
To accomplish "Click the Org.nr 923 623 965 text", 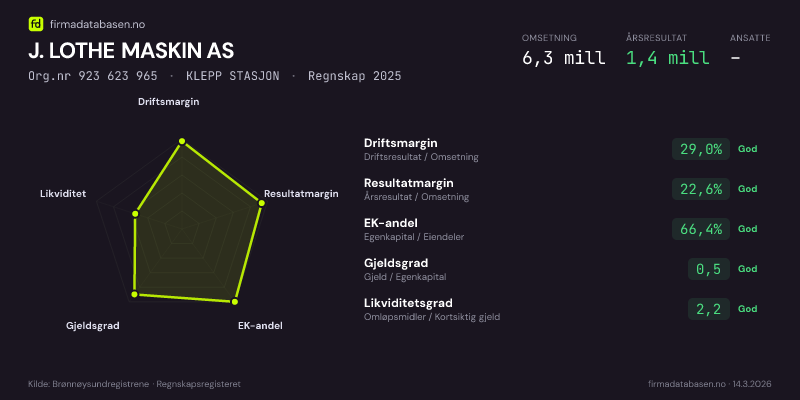I will [x=92, y=76].
